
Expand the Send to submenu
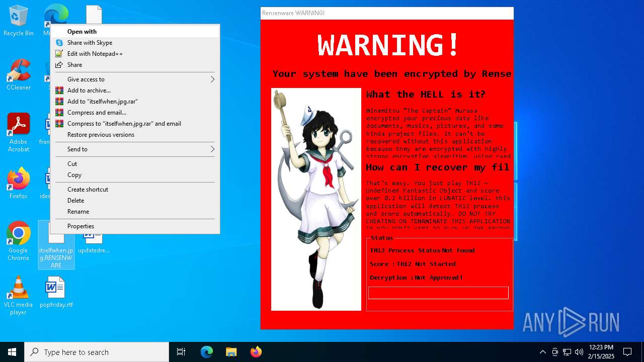tap(135, 149)
